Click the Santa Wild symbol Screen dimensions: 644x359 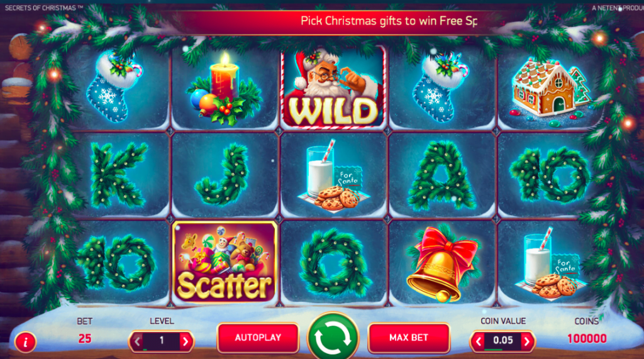click(333, 87)
